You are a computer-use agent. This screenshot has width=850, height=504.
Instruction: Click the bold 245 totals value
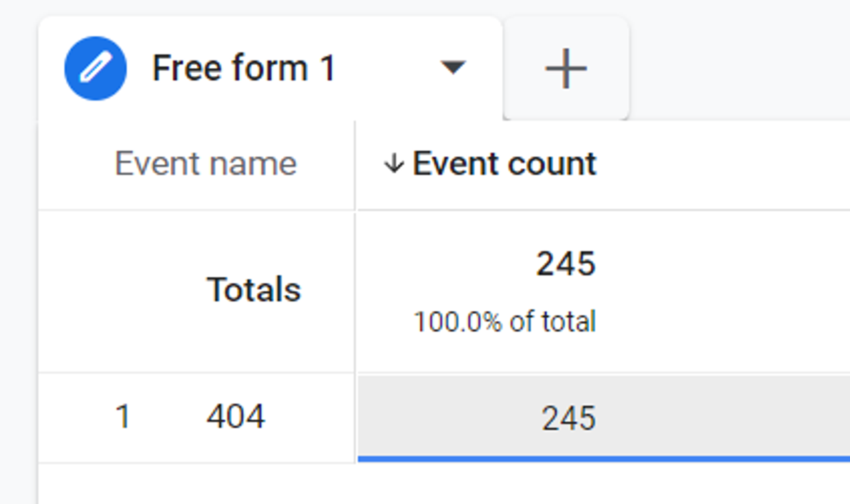[x=566, y=263]
